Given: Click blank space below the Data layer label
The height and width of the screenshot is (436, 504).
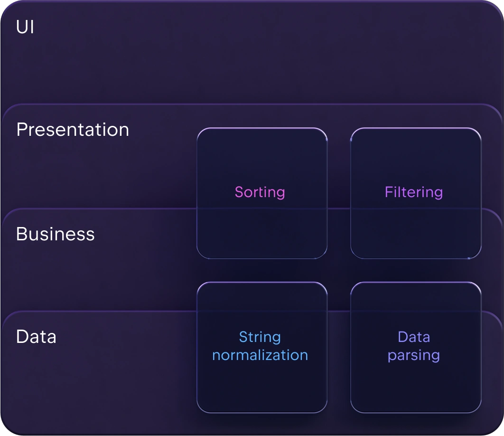Looking at the screenshot, I should [x=95, y=380].
